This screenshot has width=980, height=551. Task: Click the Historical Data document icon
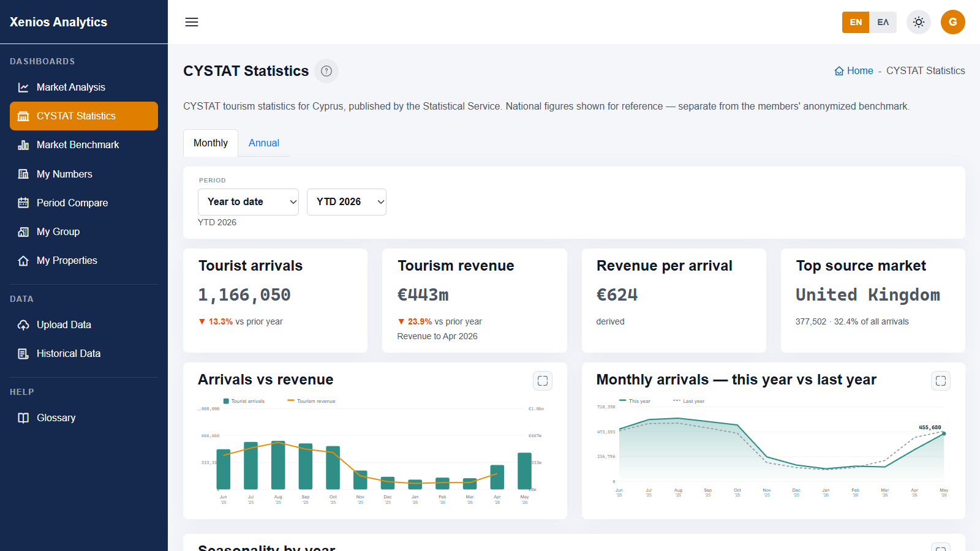(x=23, y=354)
